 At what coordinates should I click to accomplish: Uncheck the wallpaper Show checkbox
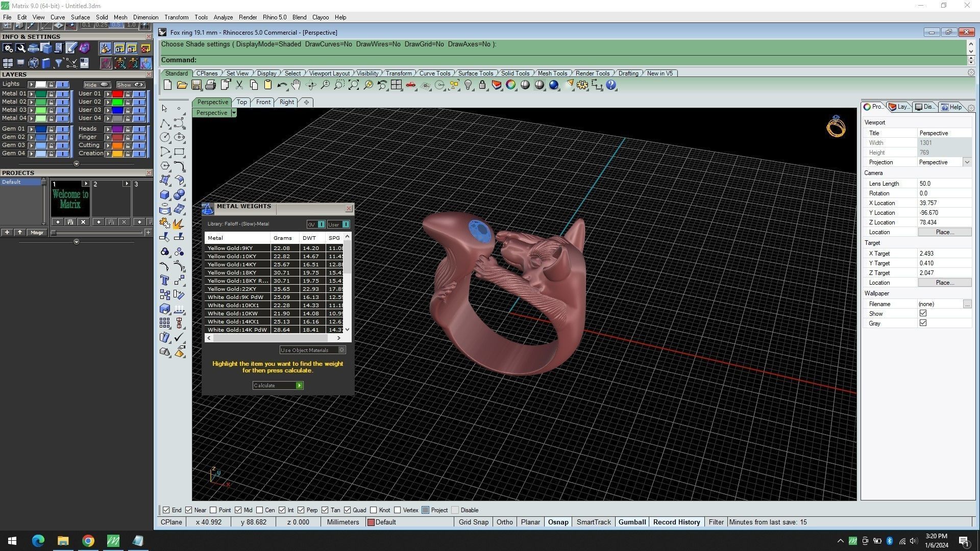[x=923, y=313]
